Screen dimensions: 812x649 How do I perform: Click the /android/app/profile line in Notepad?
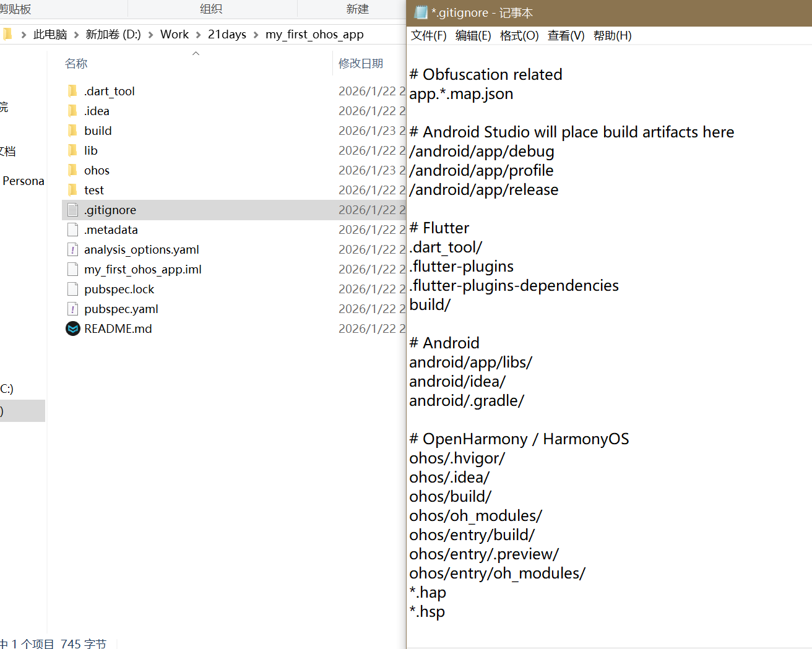click(482, 170)
